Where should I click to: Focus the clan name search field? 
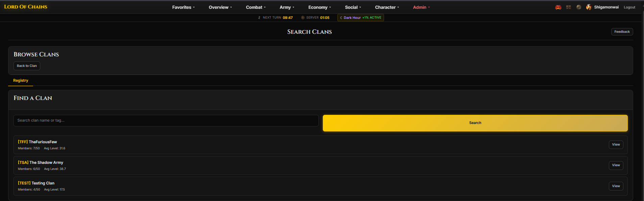pyautogui.click(x=166, y=121)
